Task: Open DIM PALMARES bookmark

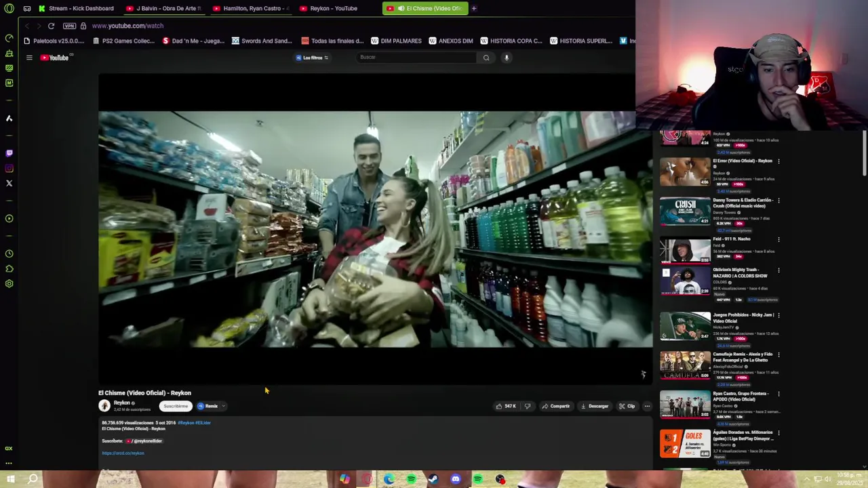Action: pos(396,41)
